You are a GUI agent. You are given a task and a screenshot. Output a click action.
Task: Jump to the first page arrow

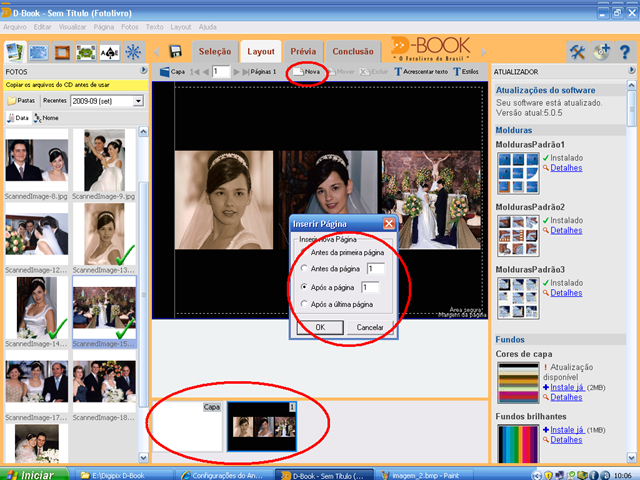point(195,72)
